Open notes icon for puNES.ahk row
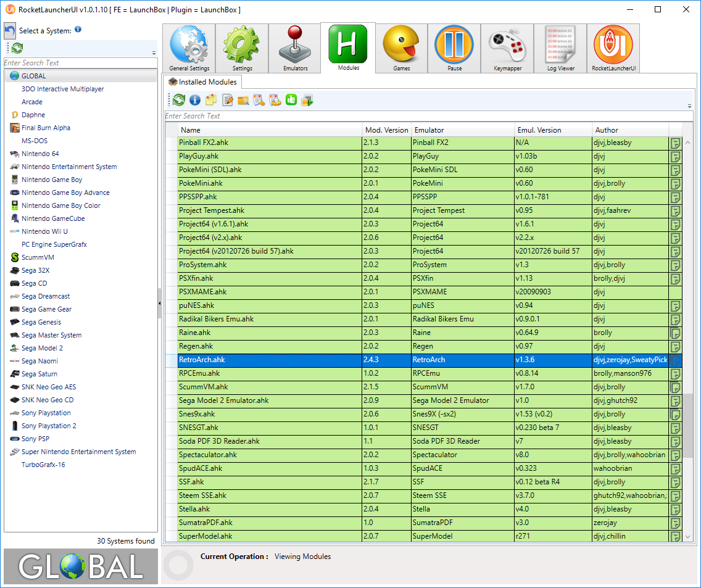Image resolution: width=701 pixels, height=588 pixels. click(x=675, y=306)
